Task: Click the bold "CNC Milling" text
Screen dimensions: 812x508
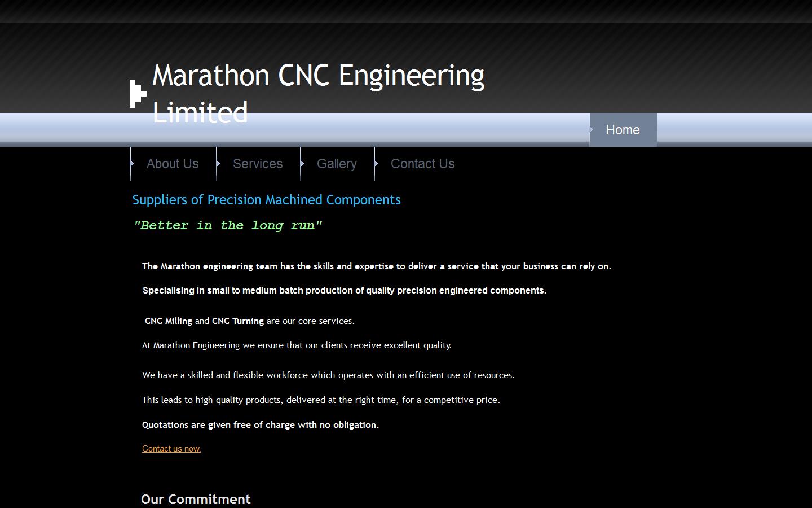Action: (167, 321)
